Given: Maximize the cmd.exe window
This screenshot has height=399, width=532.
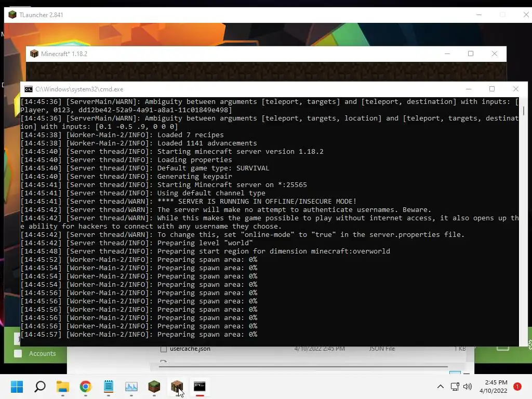Looking at the screenshot, I should (x=492, y=89).
